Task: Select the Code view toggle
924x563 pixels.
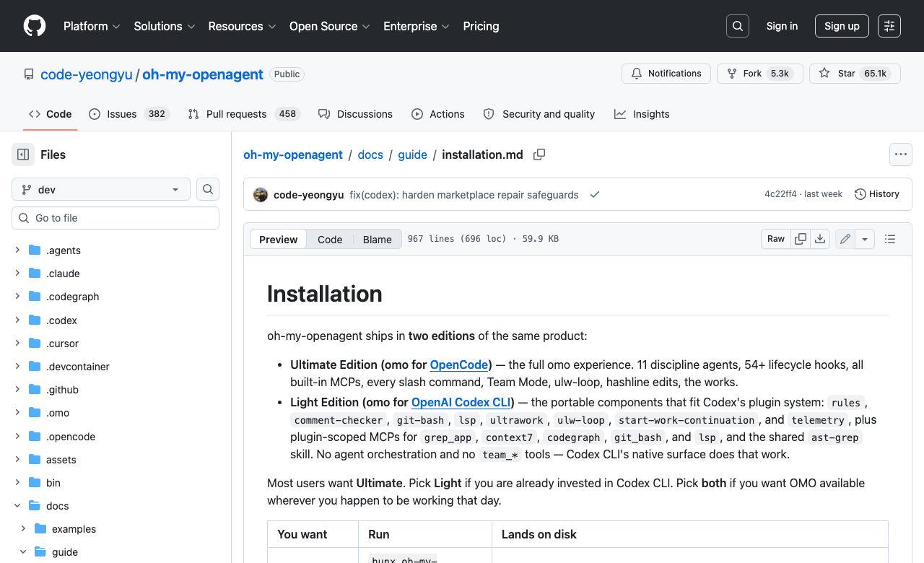Action: (x=330, y=240)
